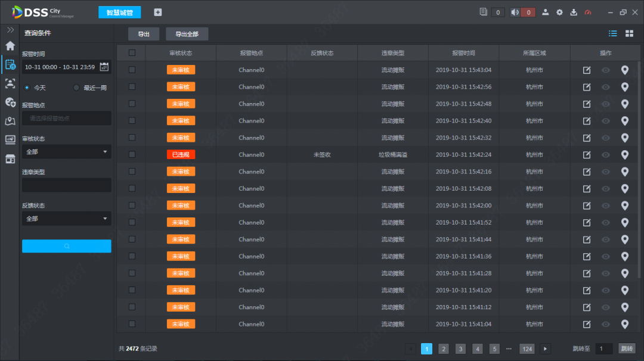Screen dimensions: 644x361
Task: Run the search with blue query button
Action: (x=67, y=246)
